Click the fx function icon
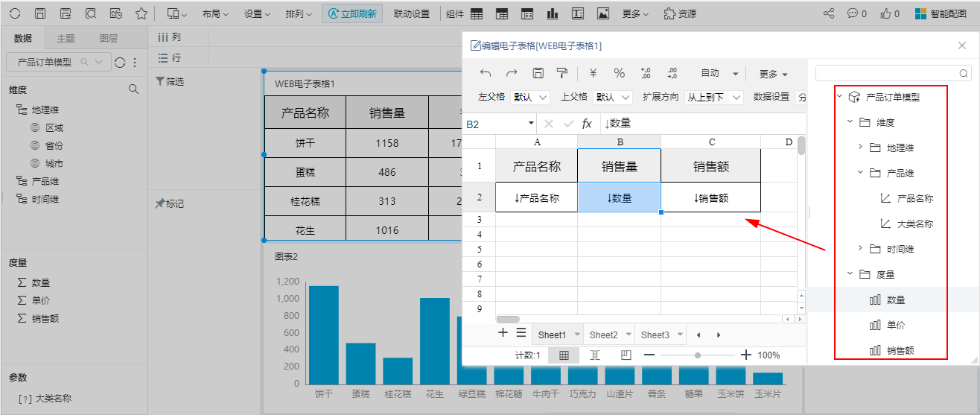This screenshot has height=415, width=980. point(587,124)
